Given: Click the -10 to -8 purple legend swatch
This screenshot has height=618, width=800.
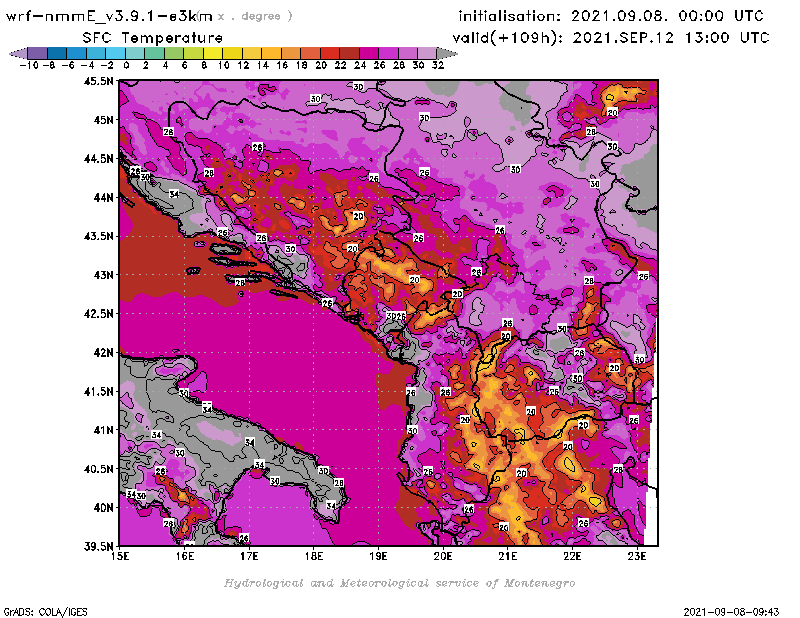Looking at the screenshot, I should [38, 53].
